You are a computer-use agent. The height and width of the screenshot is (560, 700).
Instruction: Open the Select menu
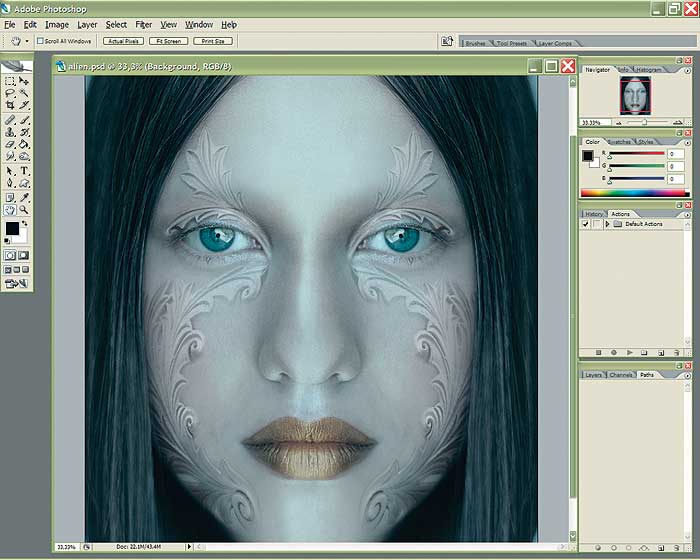pyautogui.click(x=116, y=25)
